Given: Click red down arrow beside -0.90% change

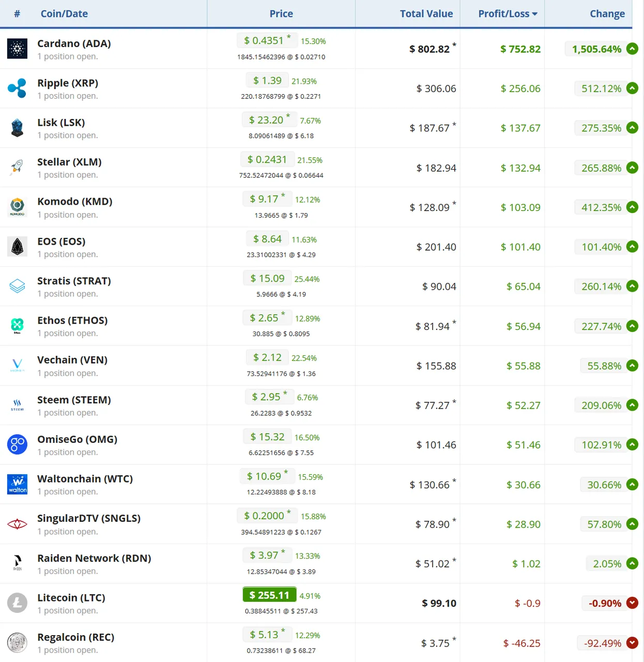Looking at the screenshot, I should point(632,603).
